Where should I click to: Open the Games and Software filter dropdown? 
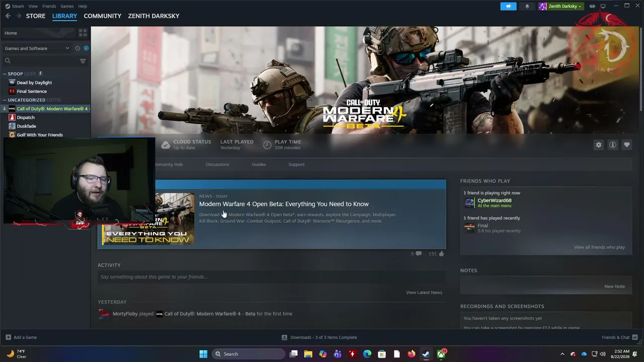tap(37, 48)
